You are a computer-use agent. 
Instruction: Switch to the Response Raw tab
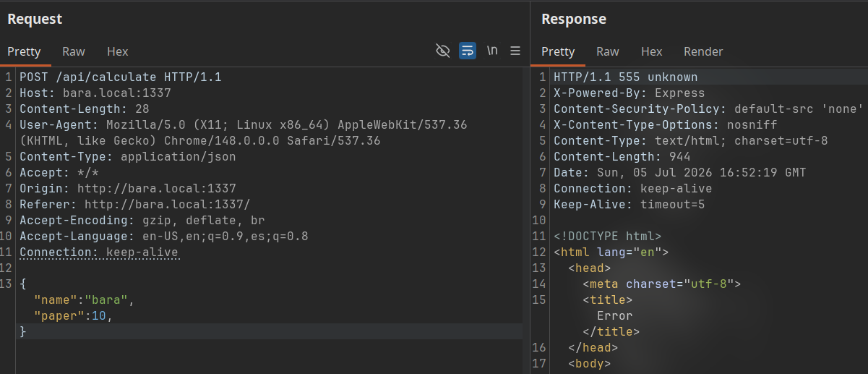click(608, 51)
